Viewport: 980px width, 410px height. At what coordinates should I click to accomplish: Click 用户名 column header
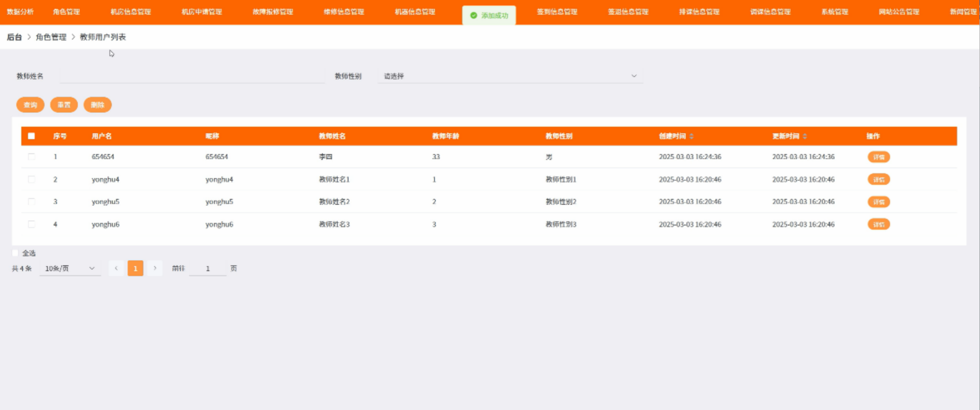pyautogui.click(x=102, y=136)
